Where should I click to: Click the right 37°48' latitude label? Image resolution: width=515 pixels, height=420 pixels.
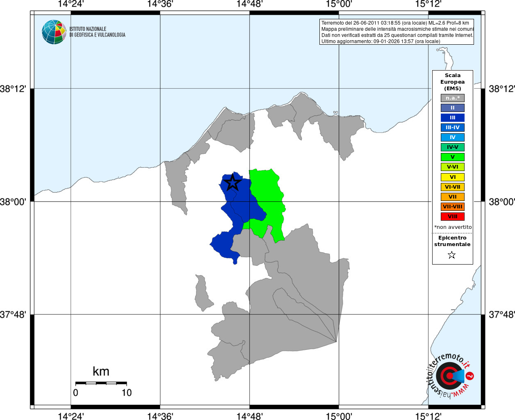502,315
